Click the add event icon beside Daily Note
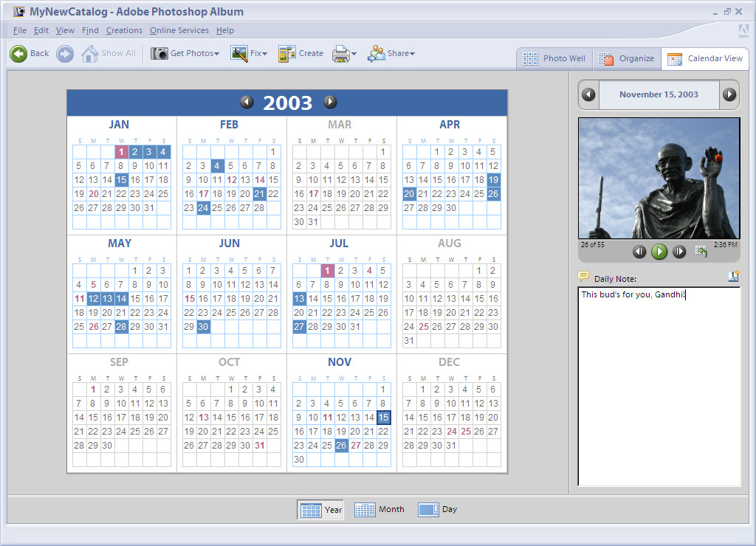The width and height of the screenshot is (756, 546). [x=733, y=277]
